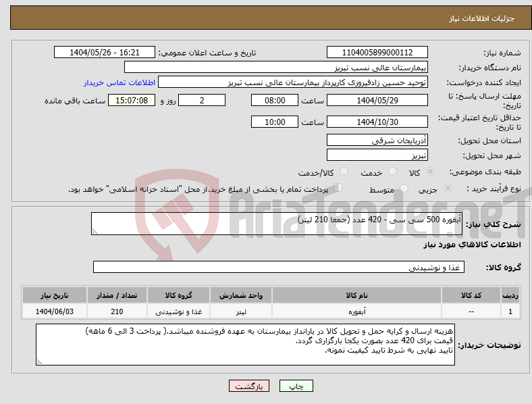Select the جزیی purchase type radio
Viewport: 532px width, 404px height.
[448, 188]
